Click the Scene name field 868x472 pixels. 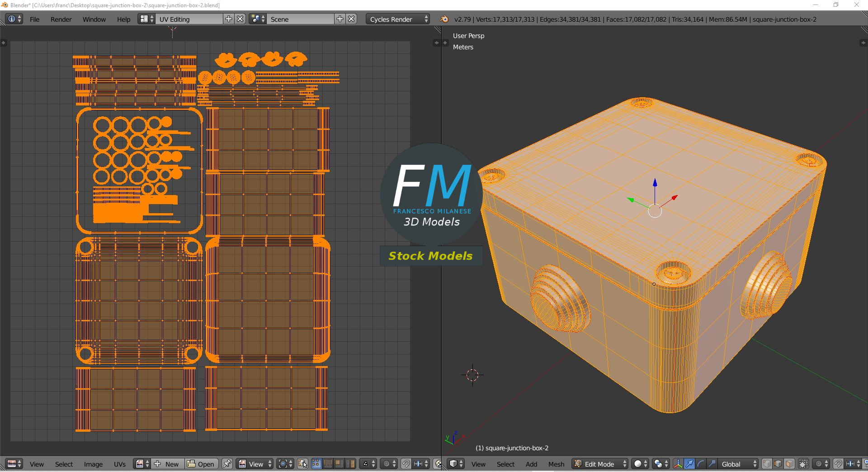pos(300,19)
